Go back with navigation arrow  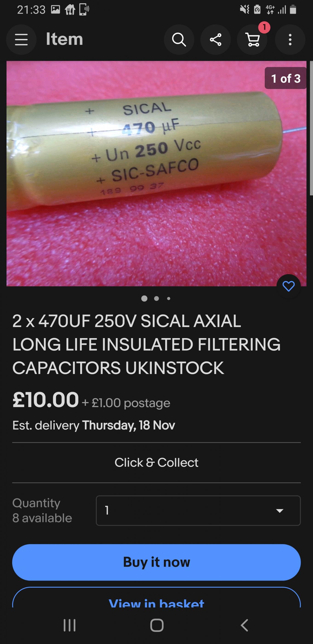[x=244, y=625]
